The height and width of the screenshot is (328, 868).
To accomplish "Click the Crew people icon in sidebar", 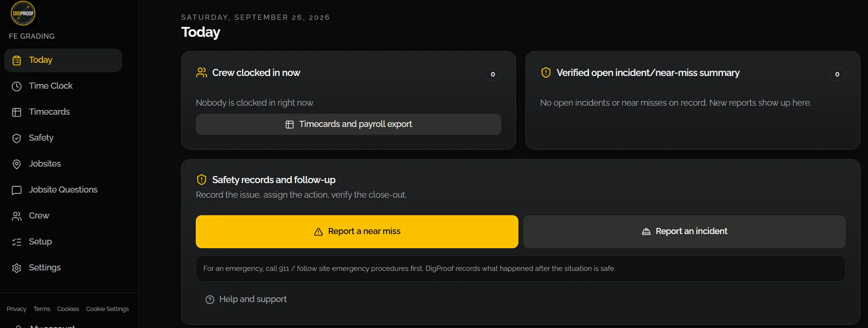I will coord(17,216).
